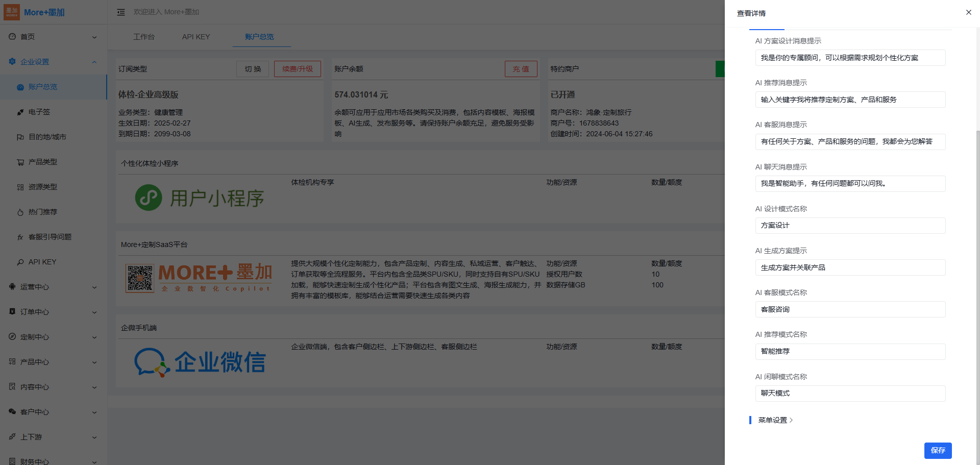
Task: Focus the AI 闲聊模式名称 field
Action: [x=850, y=394]
